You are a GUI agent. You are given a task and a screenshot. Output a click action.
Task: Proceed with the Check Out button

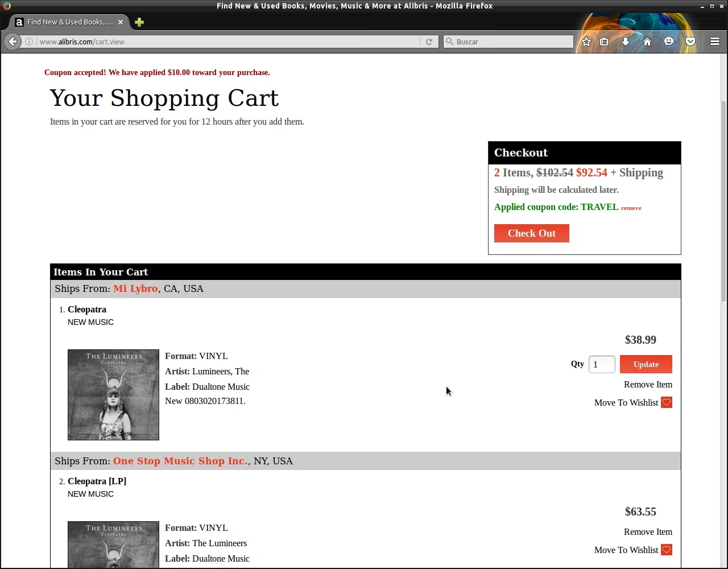[x=532, y=233]
